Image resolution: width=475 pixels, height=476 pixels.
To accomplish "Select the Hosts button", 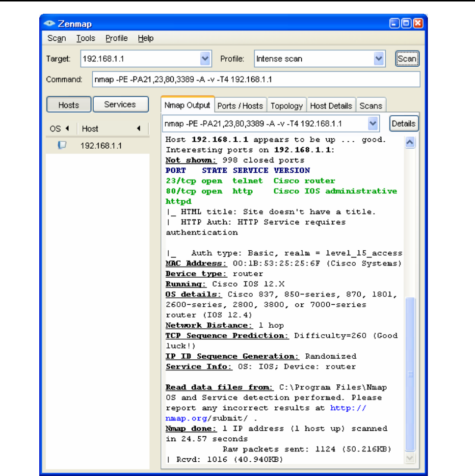I will (69, 105).
